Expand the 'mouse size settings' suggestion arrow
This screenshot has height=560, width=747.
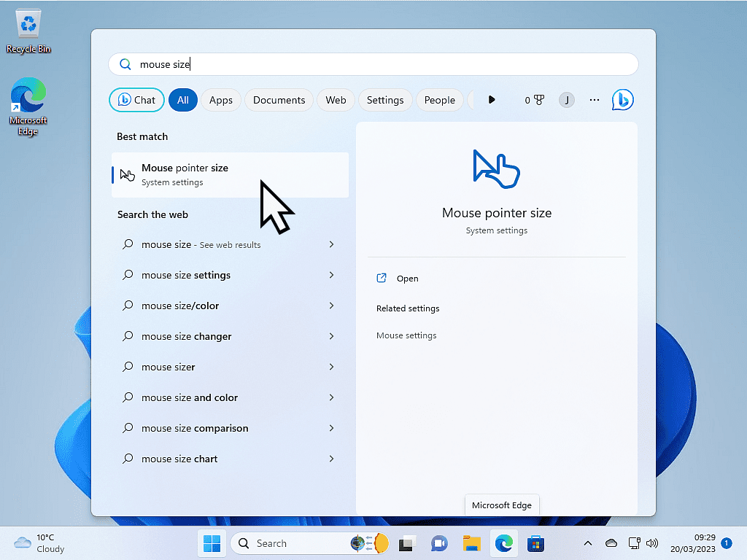(x=331, y=275)
